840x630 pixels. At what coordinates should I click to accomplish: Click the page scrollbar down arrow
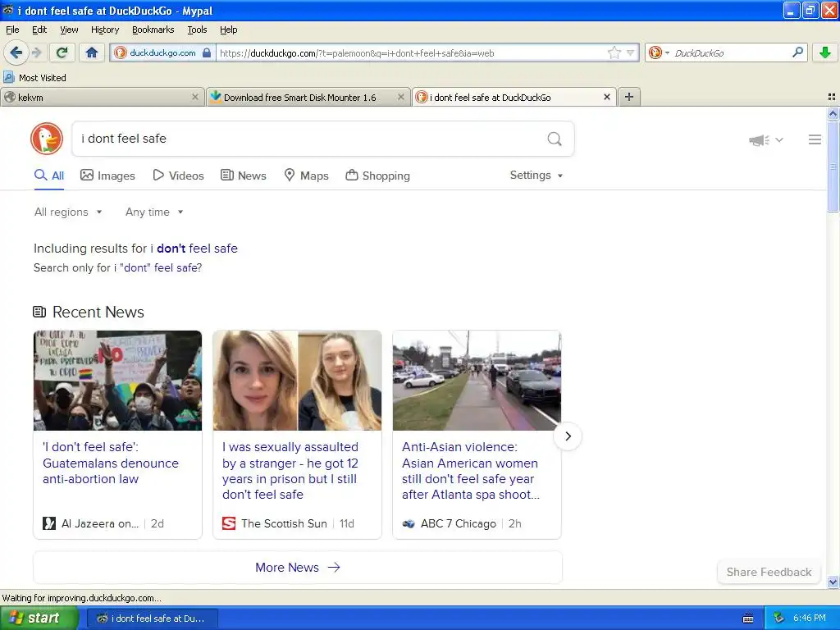pos(833,582)
